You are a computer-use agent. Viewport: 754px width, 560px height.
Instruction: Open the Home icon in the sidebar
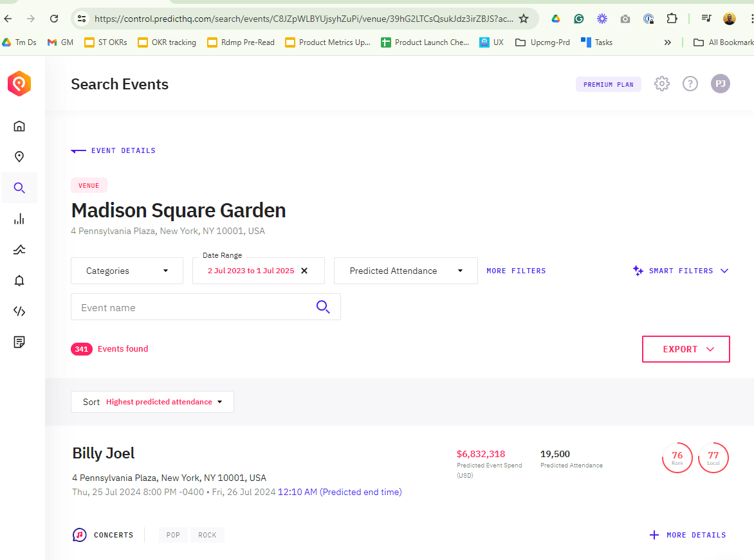(x=19, y=126)
